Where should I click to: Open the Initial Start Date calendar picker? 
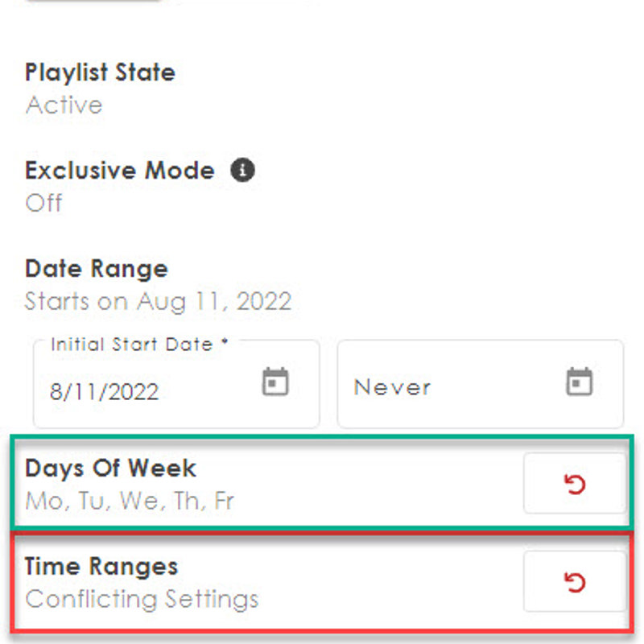point(275,382)
